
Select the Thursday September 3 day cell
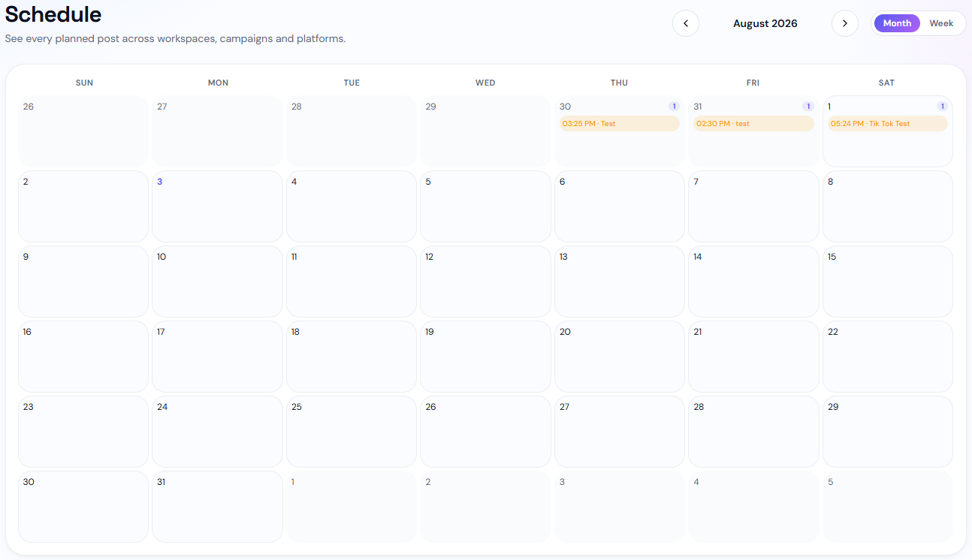620,507
